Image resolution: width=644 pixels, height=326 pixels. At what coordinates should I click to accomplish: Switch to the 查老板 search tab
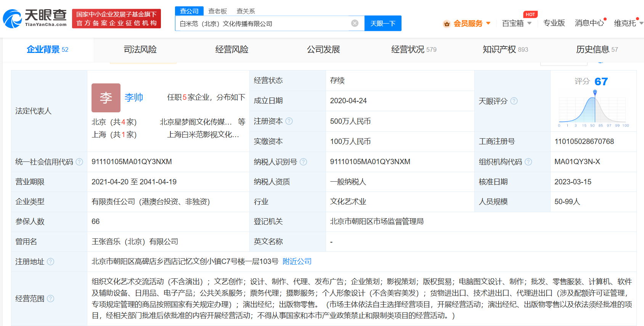218,11
